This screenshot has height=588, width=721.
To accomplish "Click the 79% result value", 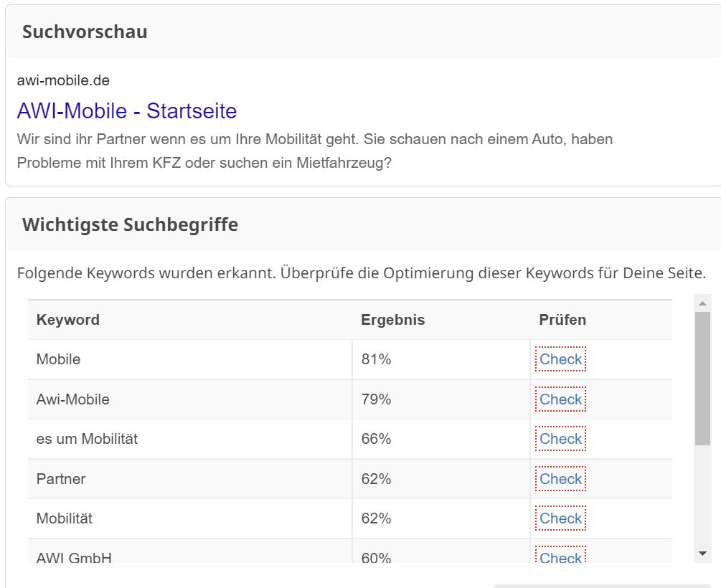I will click(376, 399).
